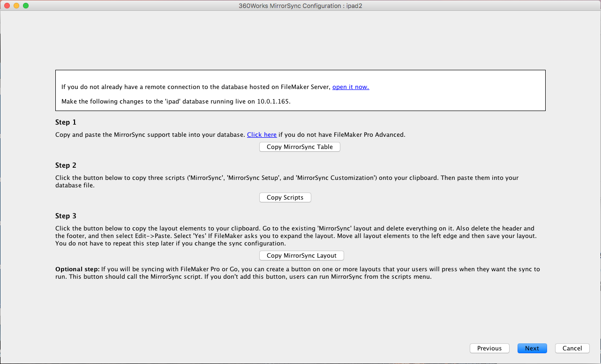Minimize the window using the yellow button
Viewport: 601px width, 364px height.
click(16, 6)
